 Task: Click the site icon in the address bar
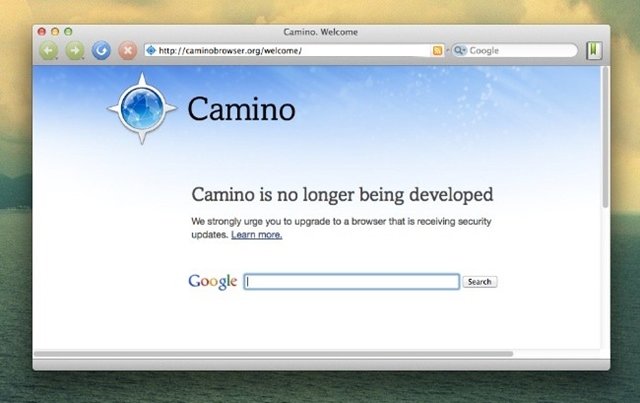click(x=151, y=50)
